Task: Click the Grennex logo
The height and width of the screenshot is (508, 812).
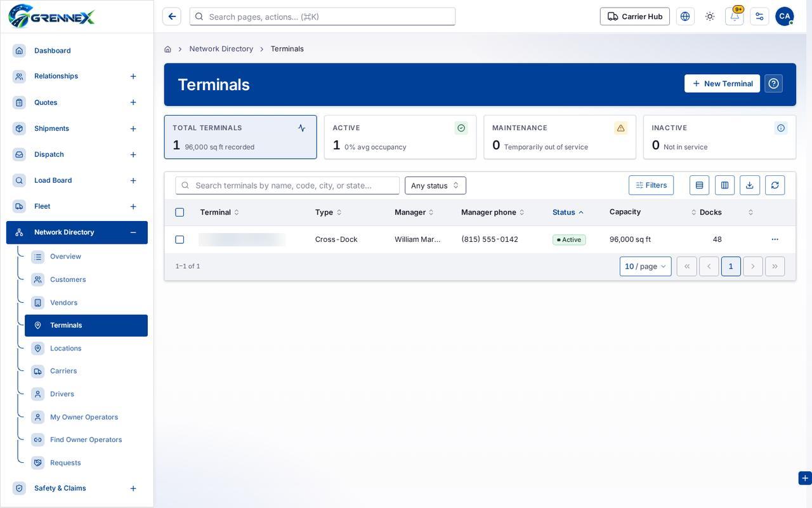Action: pos(51,16)
